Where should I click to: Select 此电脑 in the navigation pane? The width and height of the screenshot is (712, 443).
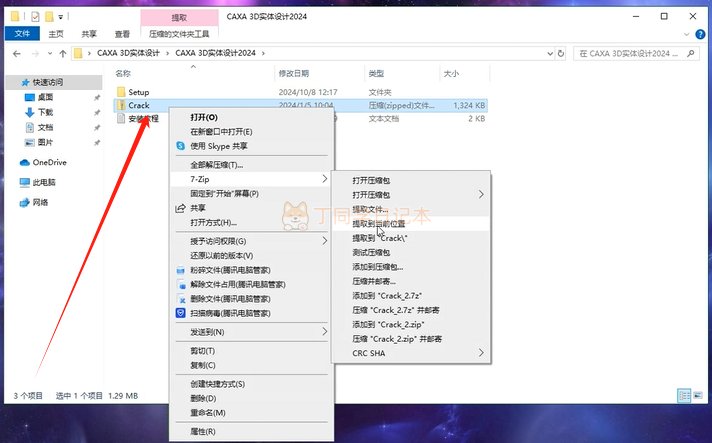[x=44, y=182]
